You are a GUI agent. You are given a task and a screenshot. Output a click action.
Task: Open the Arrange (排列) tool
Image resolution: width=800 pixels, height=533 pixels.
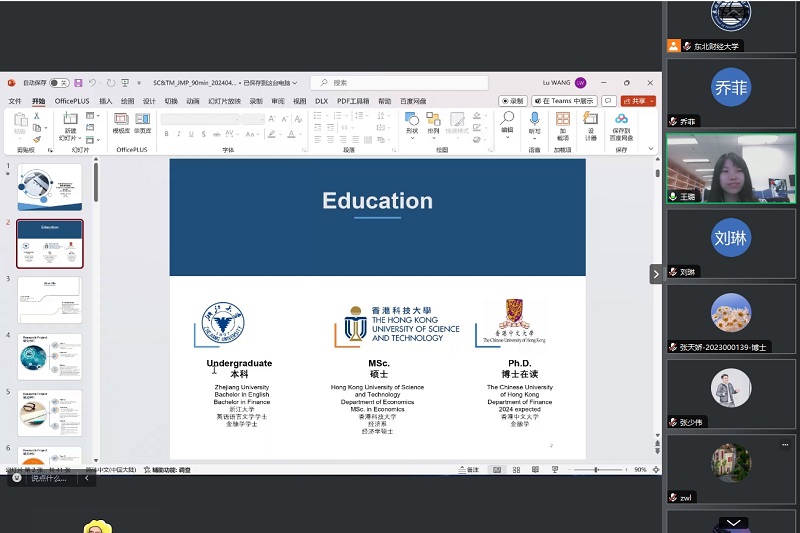(433, 122)
